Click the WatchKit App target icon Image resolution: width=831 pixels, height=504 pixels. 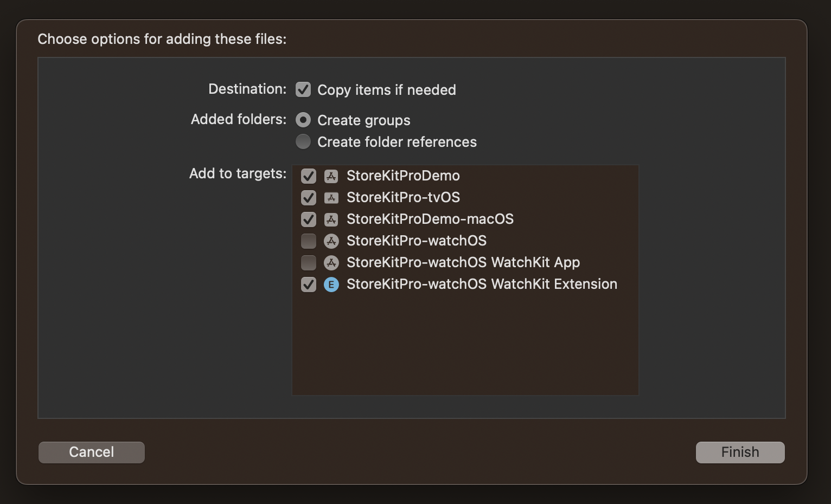[331, 263]
